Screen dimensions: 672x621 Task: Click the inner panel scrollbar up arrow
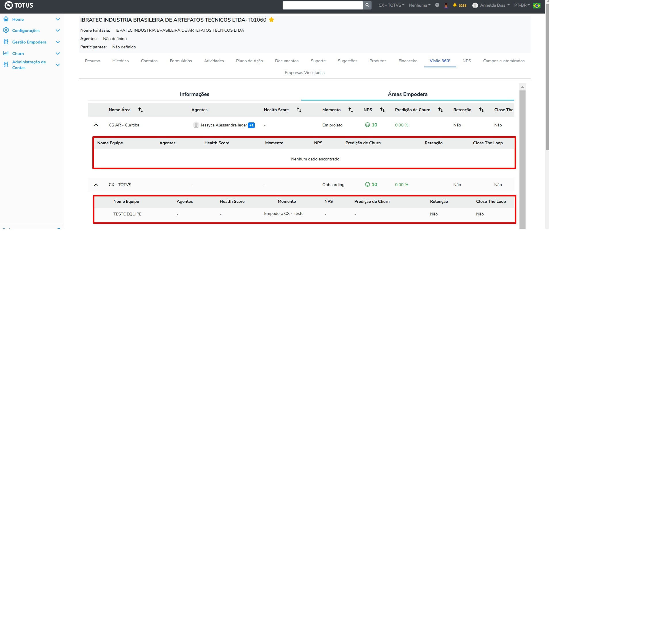point(522,87)
